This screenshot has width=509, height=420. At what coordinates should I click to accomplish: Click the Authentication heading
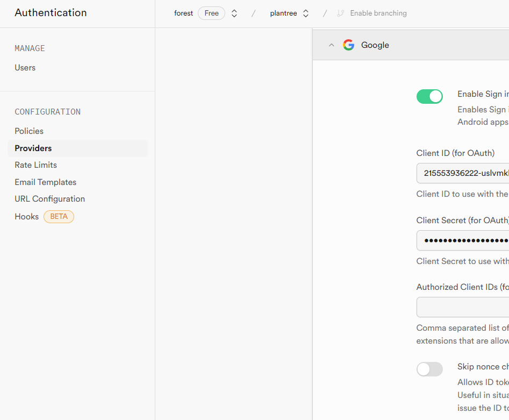[x=51, y=13]
